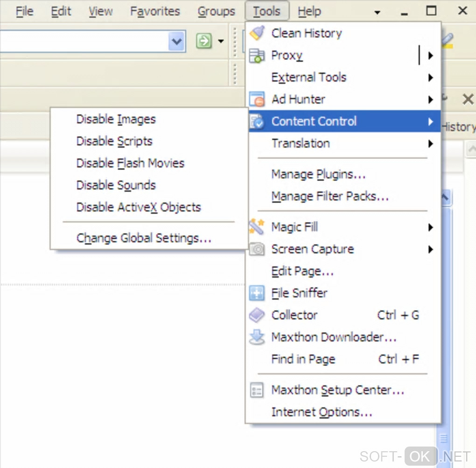Toggle Disable Scripts option
Viewport: 476px width, 468px height.
tap(149, 141)
